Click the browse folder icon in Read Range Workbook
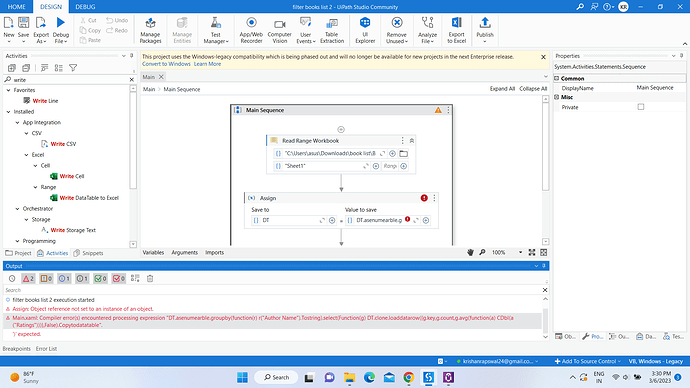The image size is (690, 388). [404, 154]
